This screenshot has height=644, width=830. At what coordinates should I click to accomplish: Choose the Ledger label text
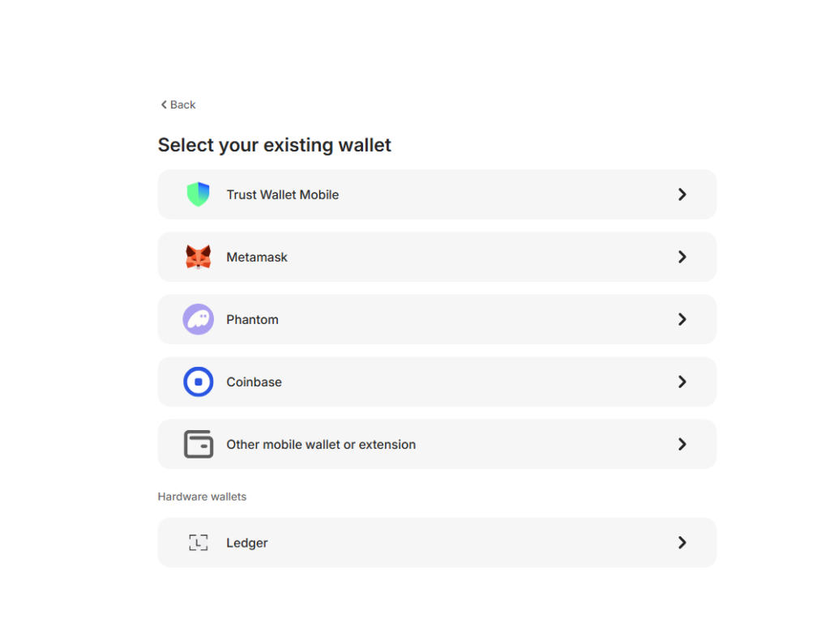[x=247, y=543]
